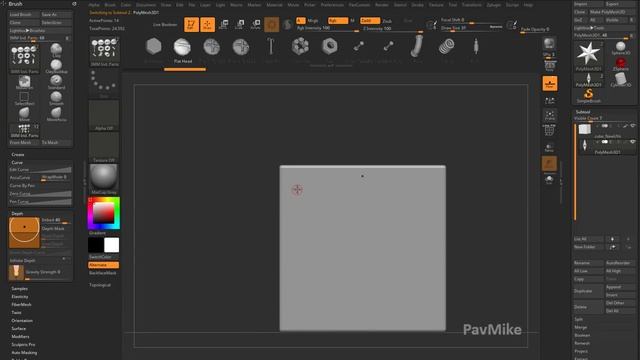Select the hex nut insert mesh
This screenshot has height=360, width=640.
coord(329,46)
